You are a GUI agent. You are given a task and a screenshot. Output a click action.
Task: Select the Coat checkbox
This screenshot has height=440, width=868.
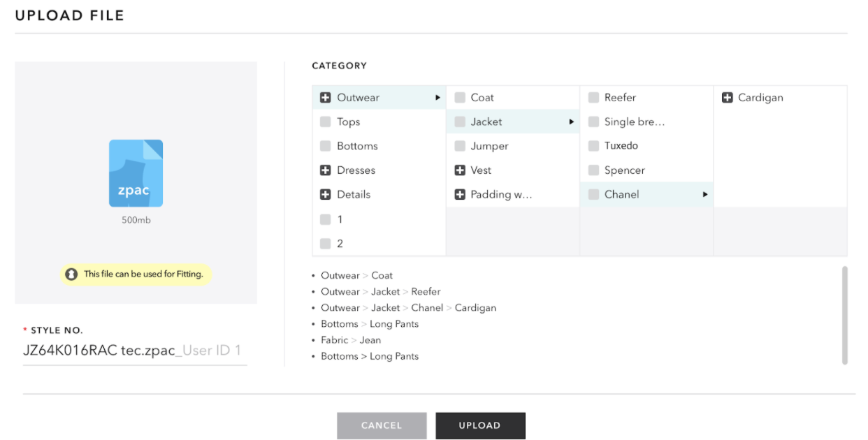(459, 98)
